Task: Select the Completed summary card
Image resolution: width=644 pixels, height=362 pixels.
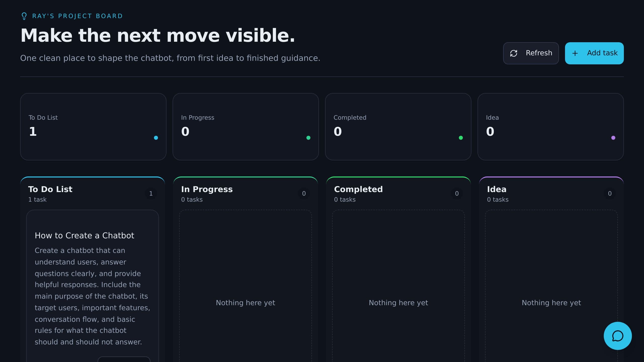Action: pyautogui.click(x=398, y=127)
